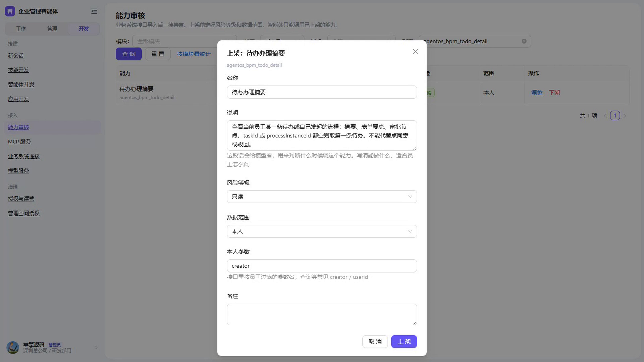This screenshot has height=362, width=644.
Task: Collapse the sidebar using the menu fold icon
Action: (x=94, y=11)
